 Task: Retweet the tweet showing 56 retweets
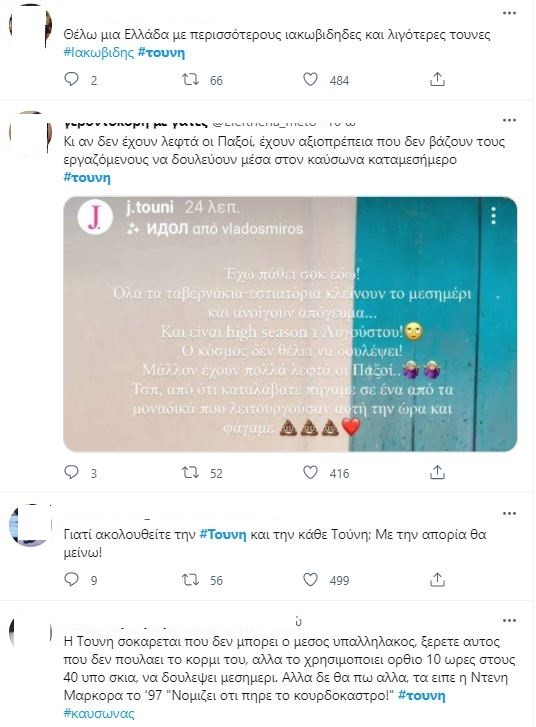(190, 580)
